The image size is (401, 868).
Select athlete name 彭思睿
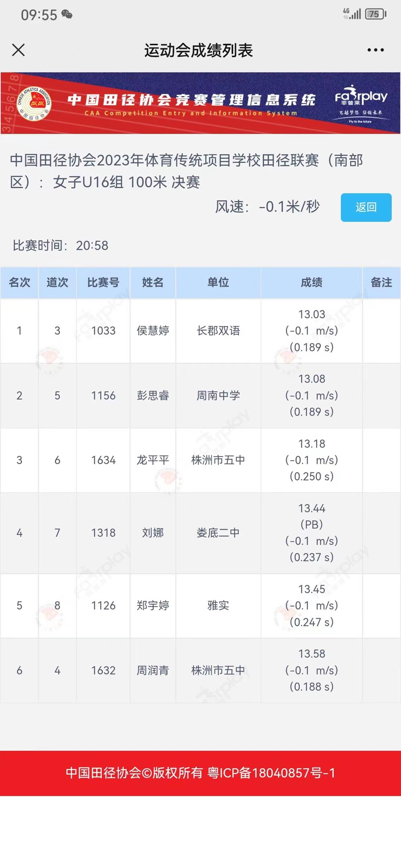[x=153, y=396]
